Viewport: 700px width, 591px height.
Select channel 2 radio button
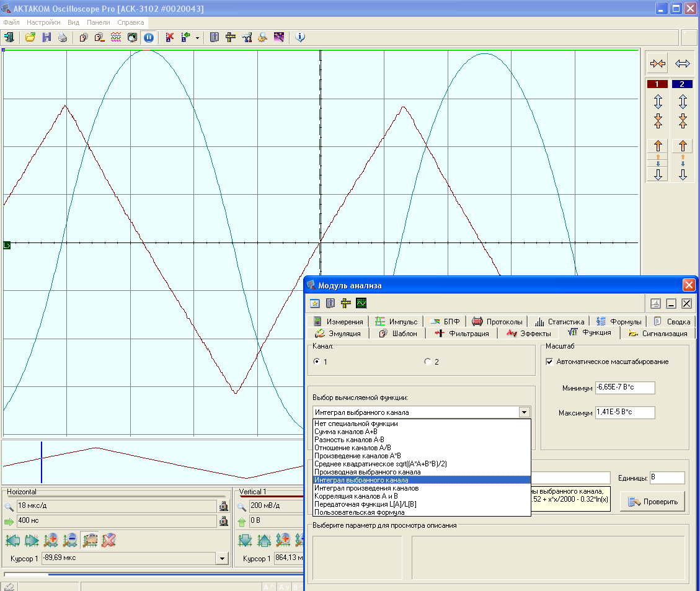coord(427,362)
